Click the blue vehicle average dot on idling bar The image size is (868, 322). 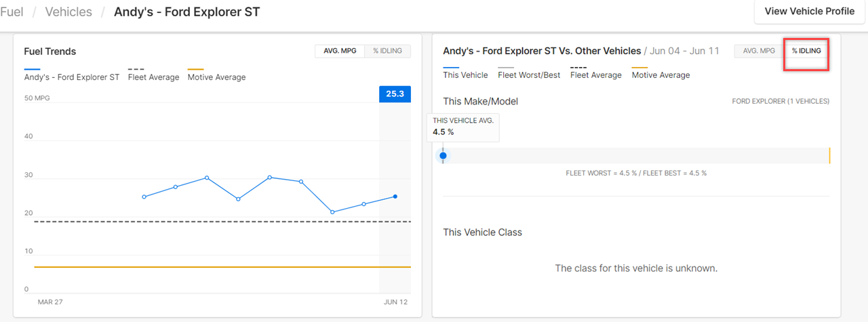tap(443, 156)
